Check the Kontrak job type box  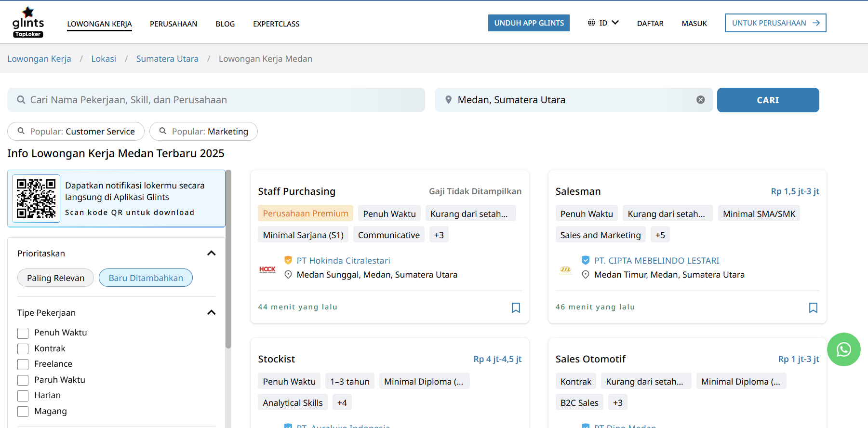23,349
